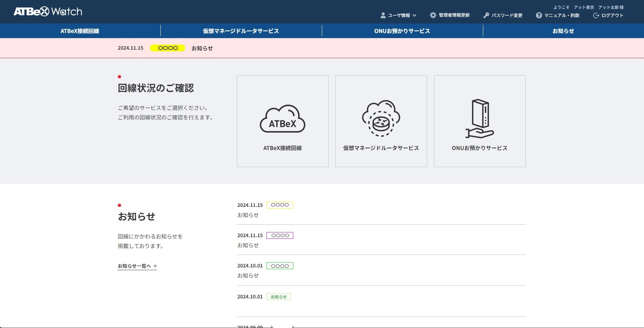Click the question mark manual icon

(539, 15)
